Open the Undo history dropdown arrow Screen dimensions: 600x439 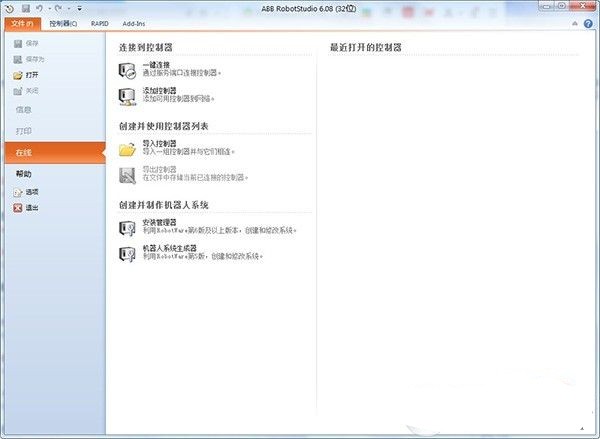click(50, 9)
